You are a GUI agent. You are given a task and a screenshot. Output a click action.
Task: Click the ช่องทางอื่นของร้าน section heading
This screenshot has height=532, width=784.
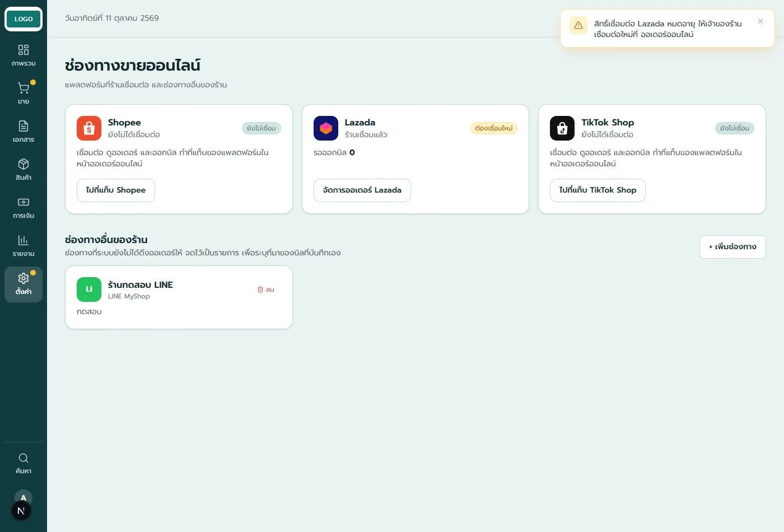(x=106, y=240)
